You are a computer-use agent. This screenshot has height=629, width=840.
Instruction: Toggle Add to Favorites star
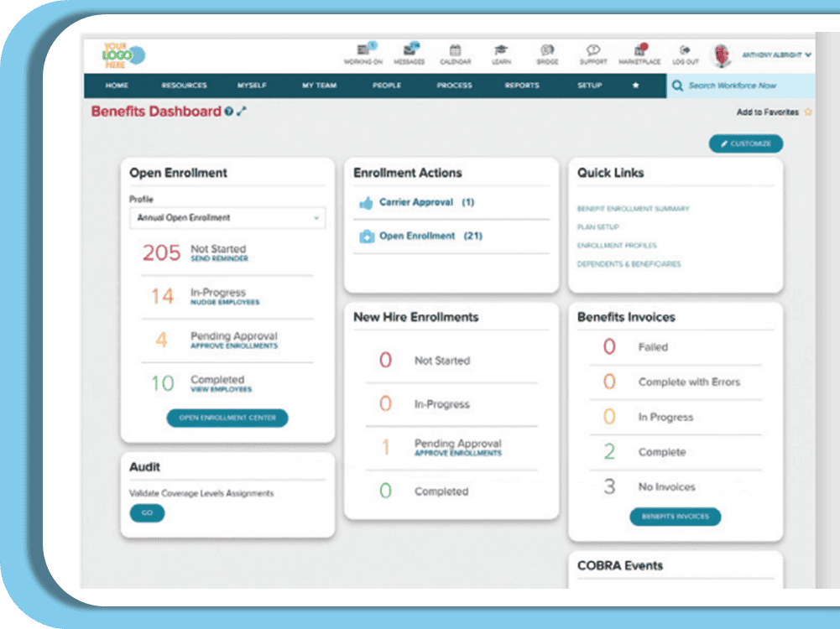point(808,112)
